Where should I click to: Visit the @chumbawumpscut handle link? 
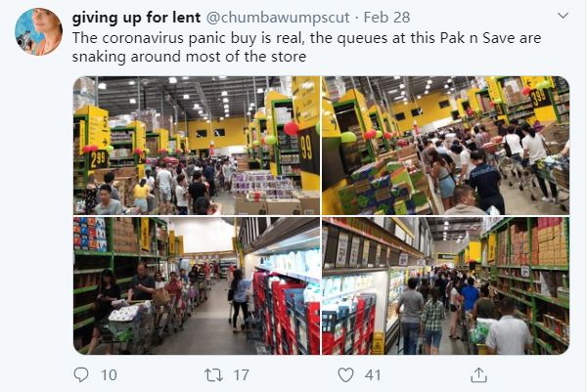pos(278,18)
